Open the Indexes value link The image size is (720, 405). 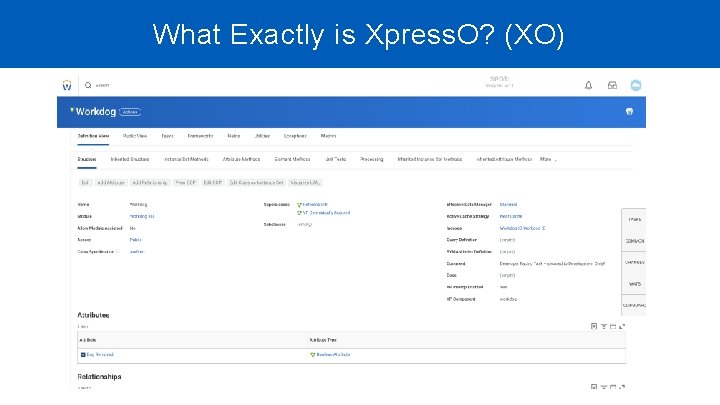click(x=522, y=228)
